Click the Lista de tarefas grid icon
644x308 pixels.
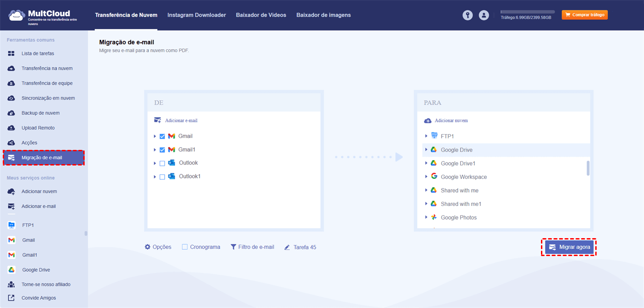[x=11, y=54]
